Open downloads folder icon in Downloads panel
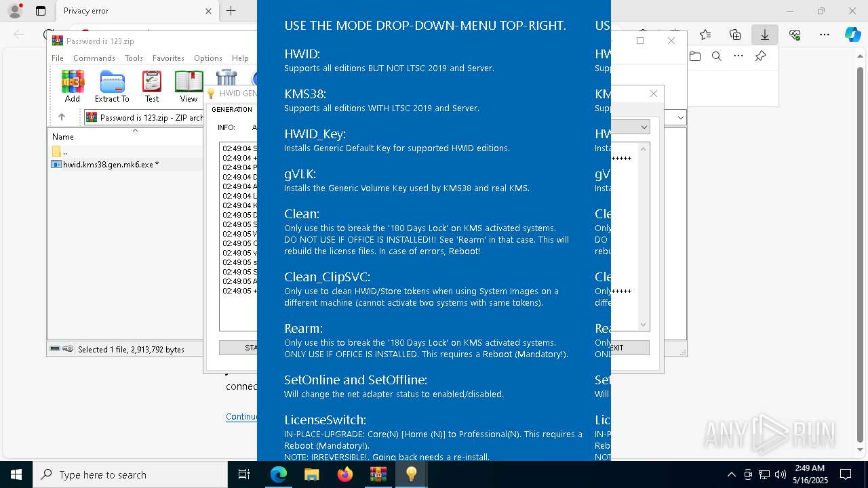The height and width of the screenshot is (488, 868). coord(695,56)
